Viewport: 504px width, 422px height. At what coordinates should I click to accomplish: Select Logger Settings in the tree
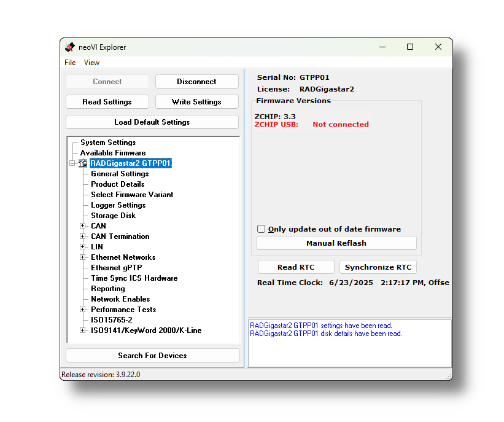coord(118,205)
